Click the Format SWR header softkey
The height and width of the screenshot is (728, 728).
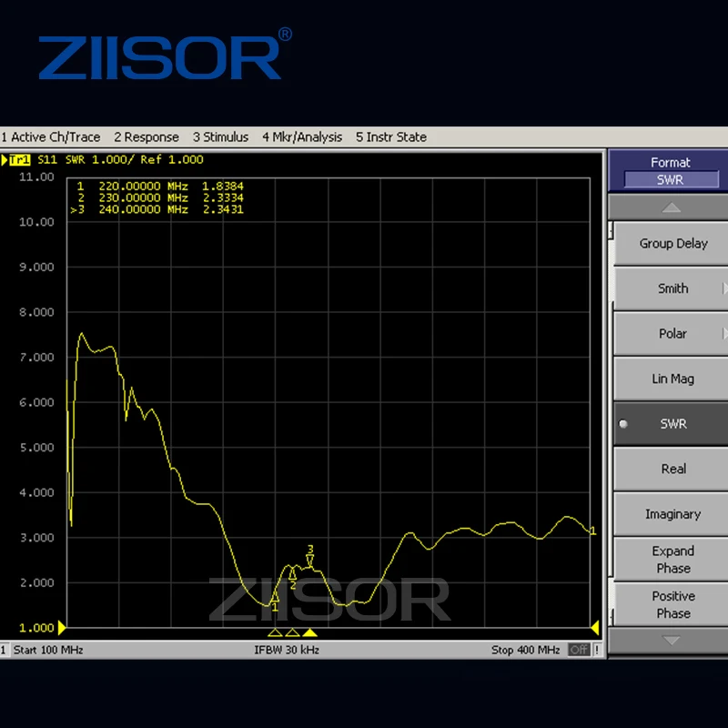pyautogui.click(x=669, y=171)
